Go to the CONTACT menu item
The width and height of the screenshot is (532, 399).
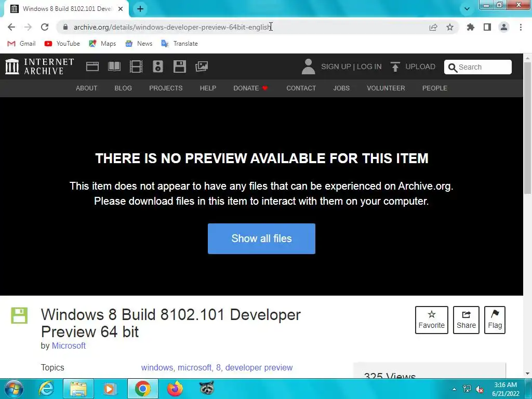(x=301, y=88)
